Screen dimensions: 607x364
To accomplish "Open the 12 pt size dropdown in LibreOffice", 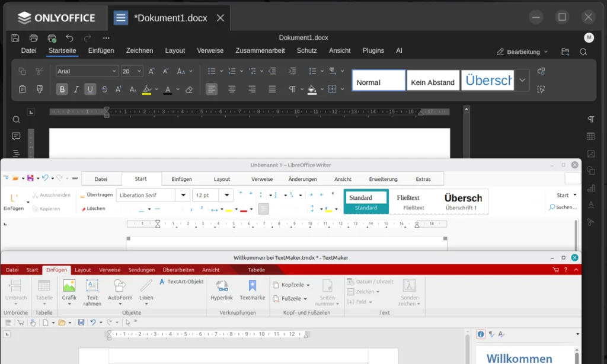I will click(x=227, y=195).
